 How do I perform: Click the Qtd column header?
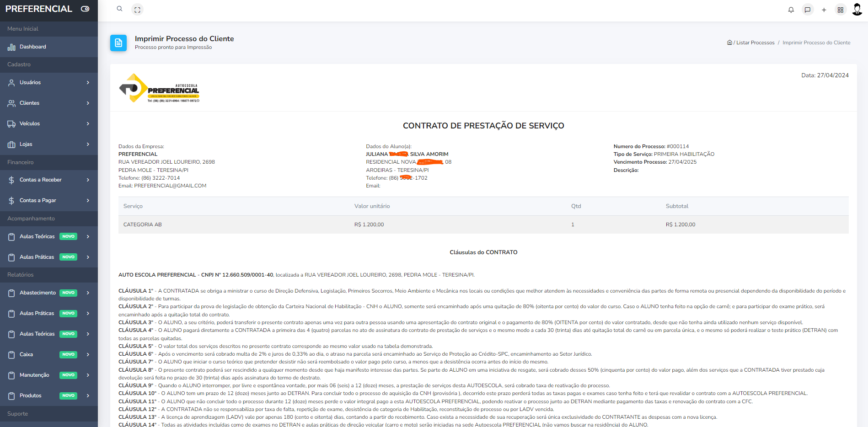576,206
